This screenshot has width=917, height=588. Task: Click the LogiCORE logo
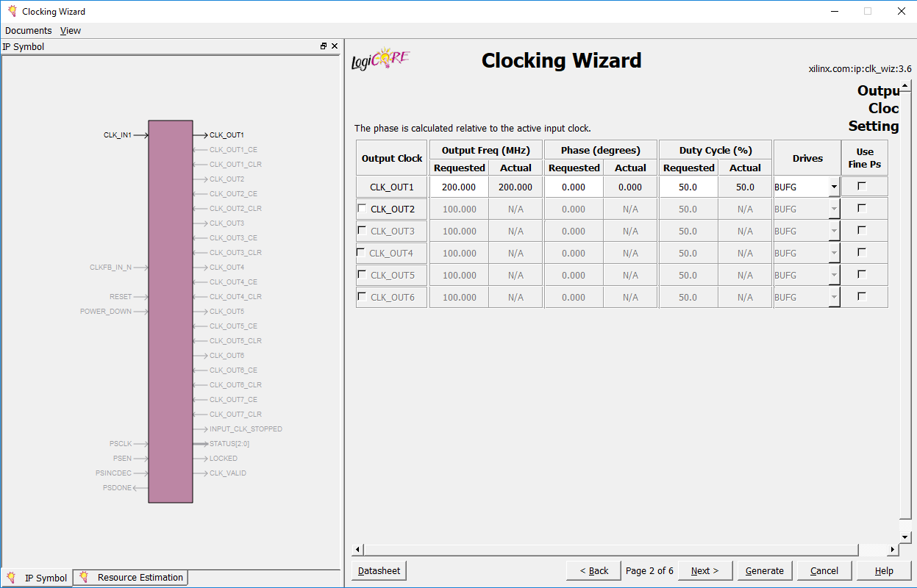click(x=379, y=57)
